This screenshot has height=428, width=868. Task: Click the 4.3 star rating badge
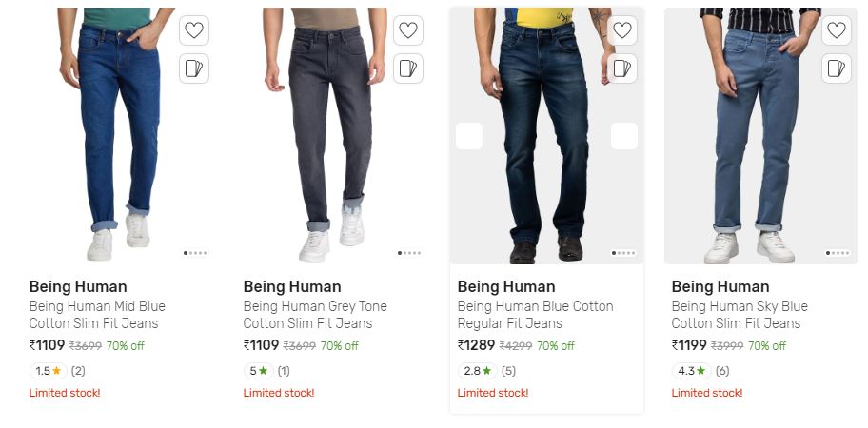tap(691, 371)
